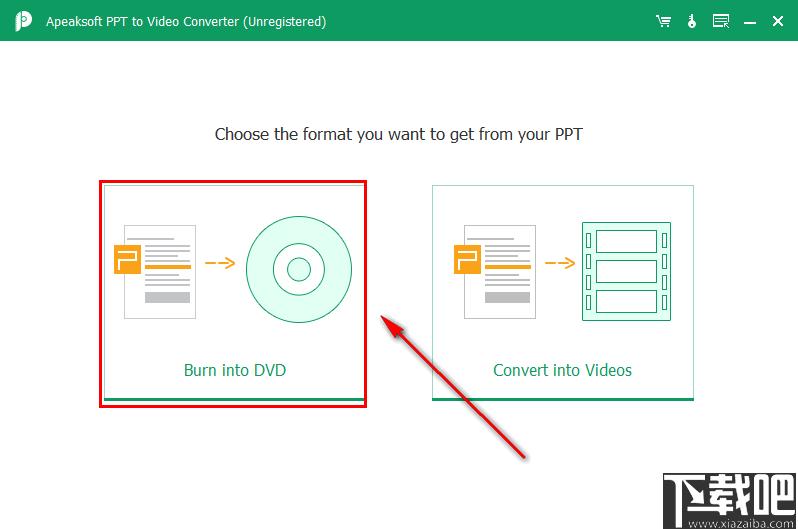
Task: Choose the Burn into DVD option
Action: point(234,293)
